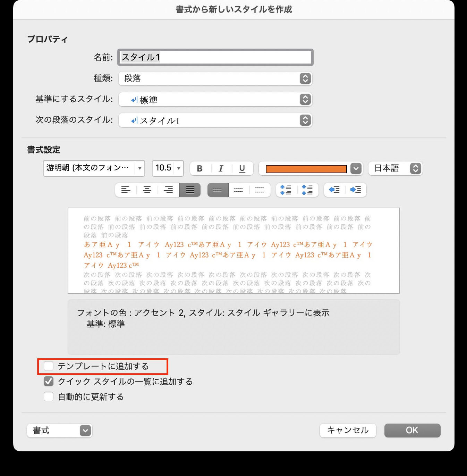Toggle Bold formatting button
Image resolution: width=467 pixels, height=476 pixels.
click(x=200, y=168)
